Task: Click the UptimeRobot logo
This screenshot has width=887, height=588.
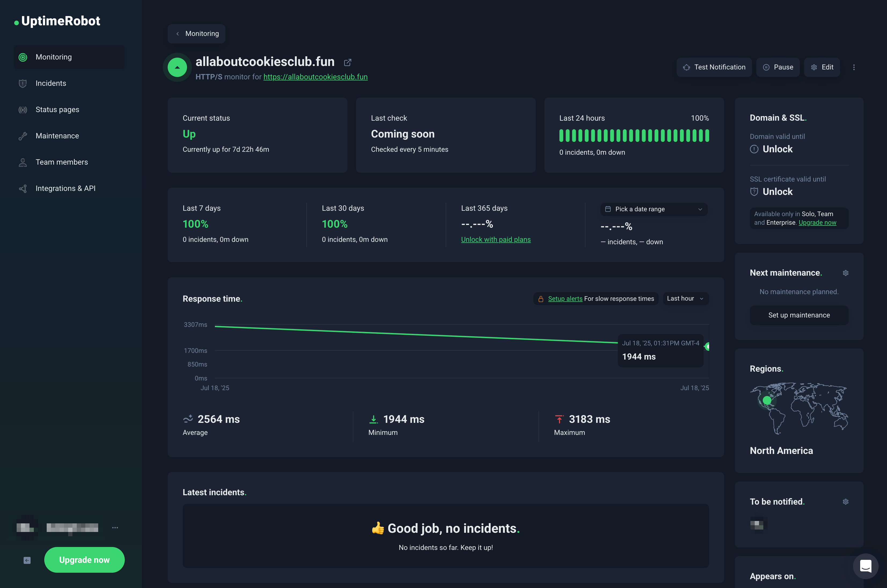Action: point(57,21)
